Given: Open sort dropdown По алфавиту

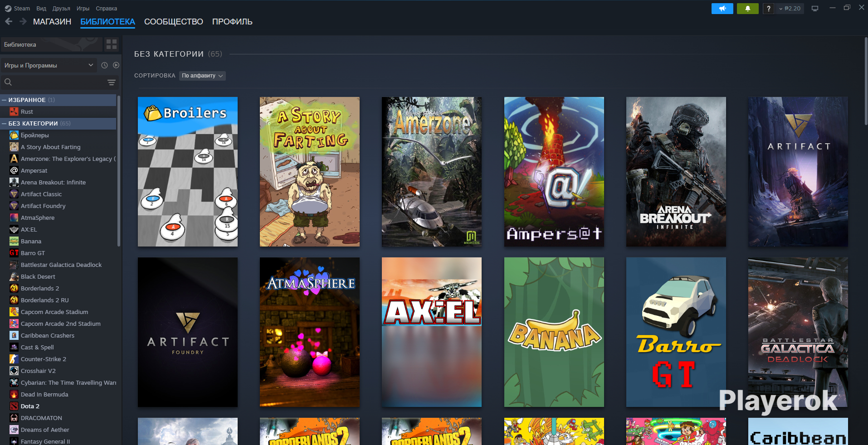Looking at the screenshot, I should point(202,76).
